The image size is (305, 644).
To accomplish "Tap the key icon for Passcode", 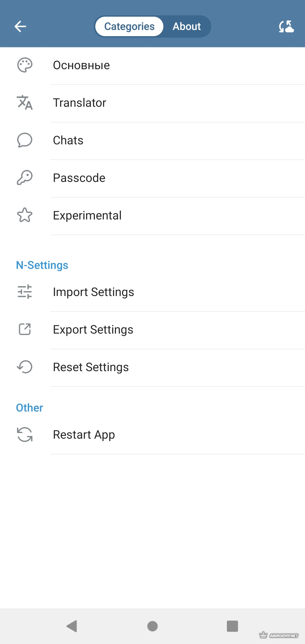I will [x=25, y=178].
